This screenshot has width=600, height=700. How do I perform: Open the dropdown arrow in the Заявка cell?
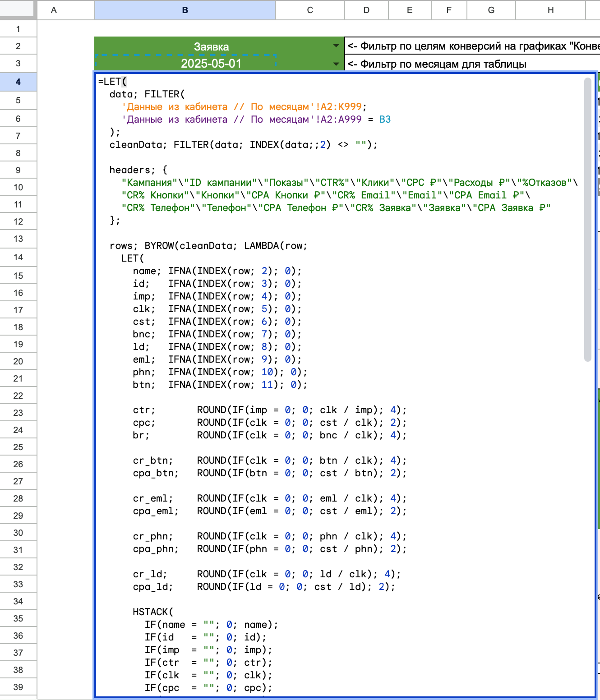pos(336,46)
